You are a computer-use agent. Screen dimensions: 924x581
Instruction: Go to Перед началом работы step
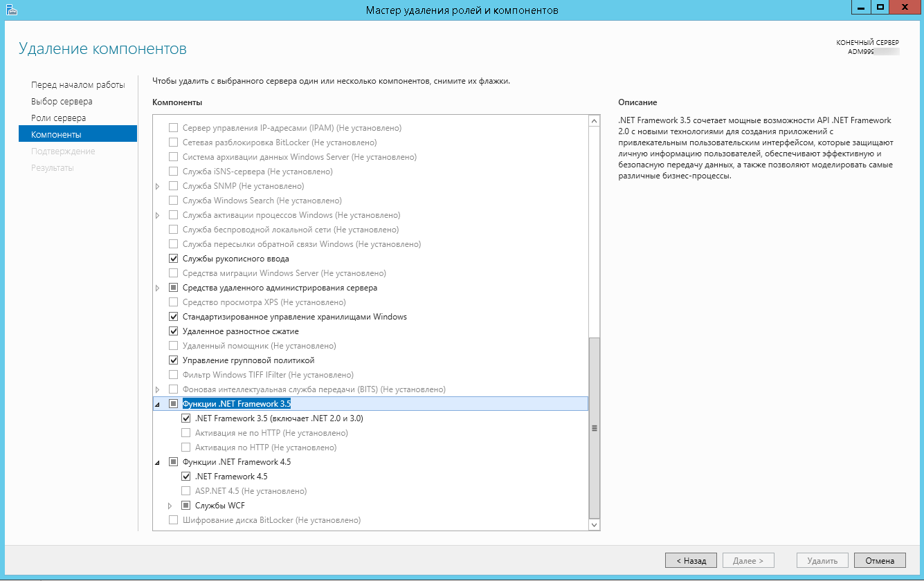pos(78,85)
